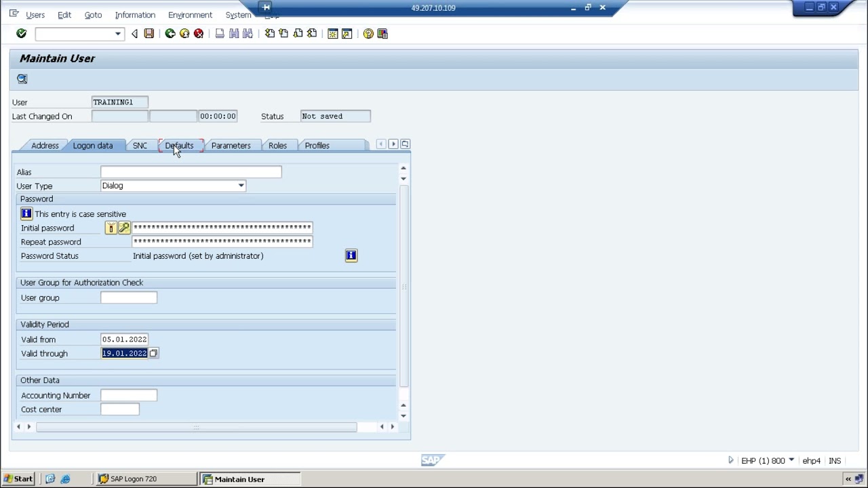Switch to the Address tab
Image resolution: width=868 pixels, height=488 pixels.
[45, 146]
